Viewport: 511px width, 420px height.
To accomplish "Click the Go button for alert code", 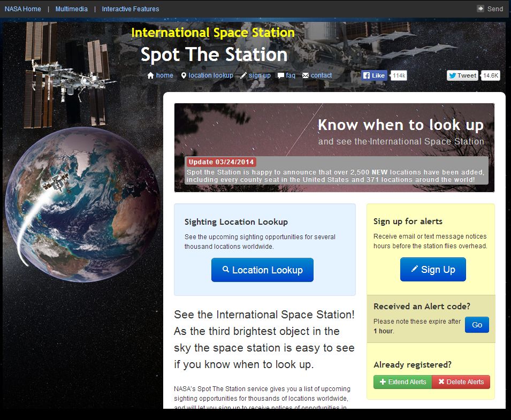I will tap(477, 325).
